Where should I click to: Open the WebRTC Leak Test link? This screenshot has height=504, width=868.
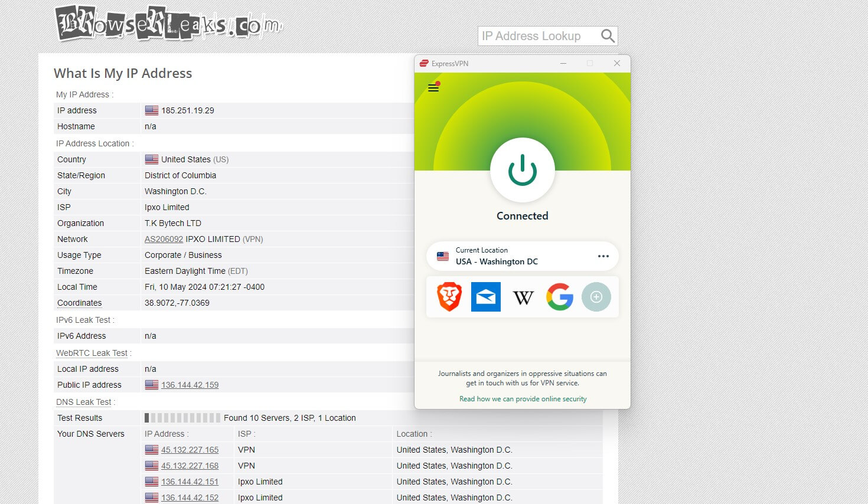[x=92, y=353]
